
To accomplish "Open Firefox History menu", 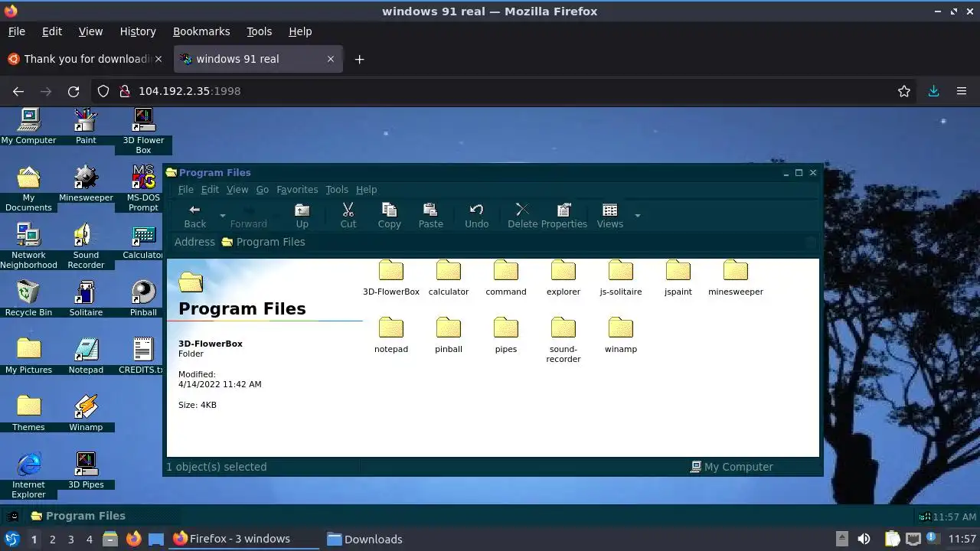I will click(x=138, y=31).
